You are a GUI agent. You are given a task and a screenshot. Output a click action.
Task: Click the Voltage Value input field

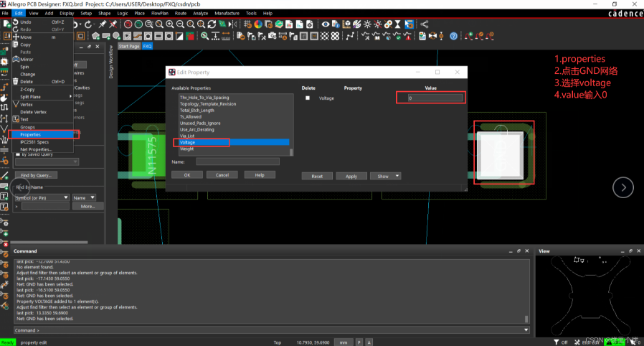coord(435,98)
